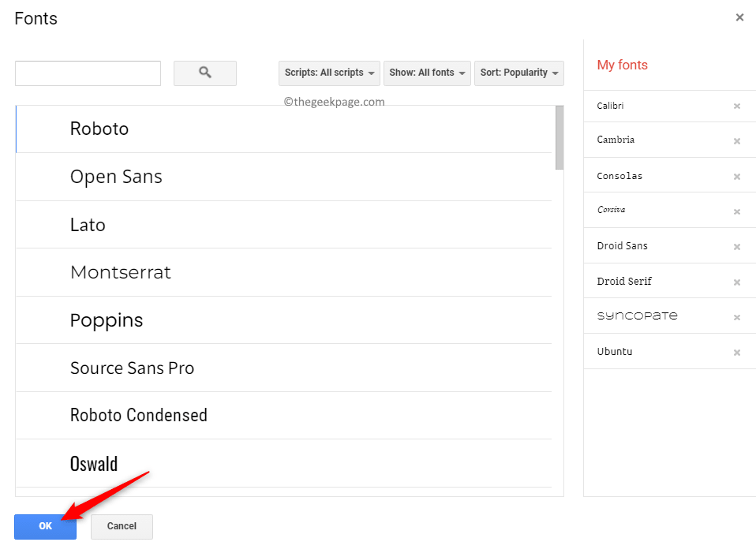Click the search magnifier icon
The image size is (756, 553).
204,73
